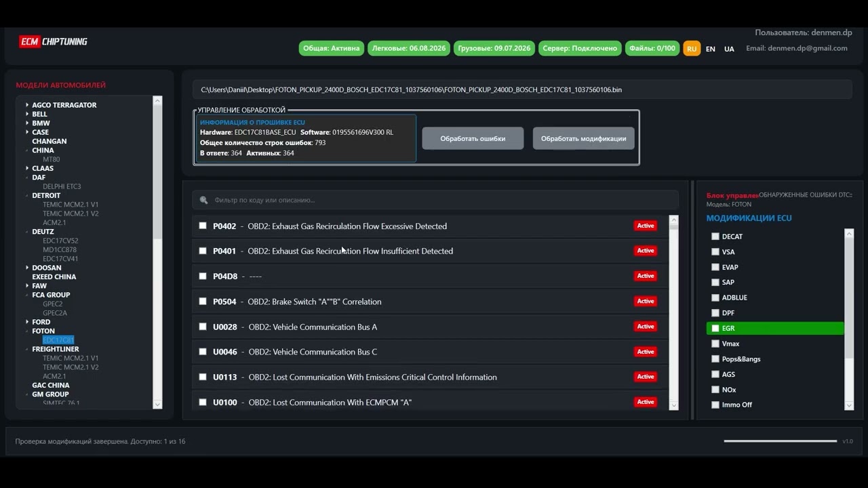Expand the FORD tree node
868x488 pixels.
[27, 322]
